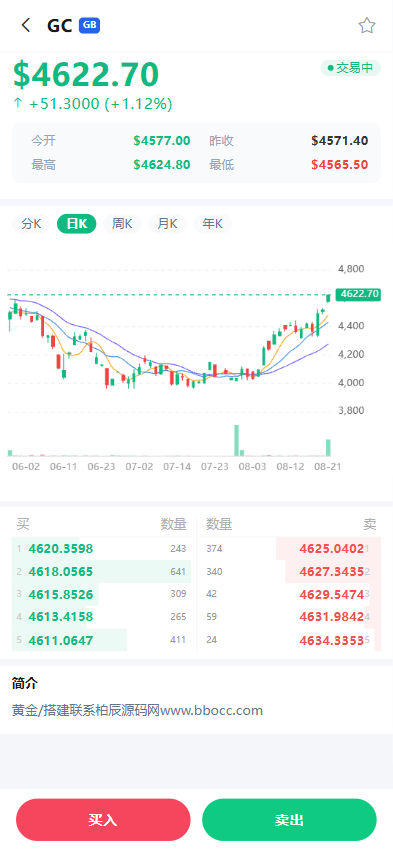393x850 pixels.
Task: Click the 今开 value $4577.00
Action: coord(162,141)
